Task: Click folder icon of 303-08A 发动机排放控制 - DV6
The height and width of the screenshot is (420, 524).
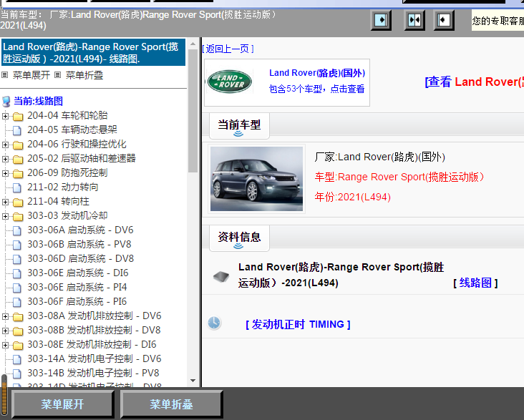Action: point(18,317)
